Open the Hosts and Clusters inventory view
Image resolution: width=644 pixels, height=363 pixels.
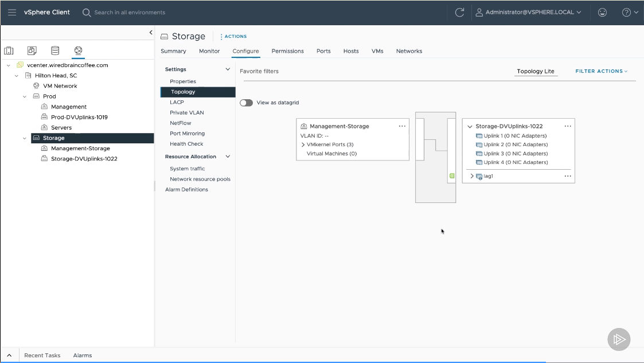9,51
